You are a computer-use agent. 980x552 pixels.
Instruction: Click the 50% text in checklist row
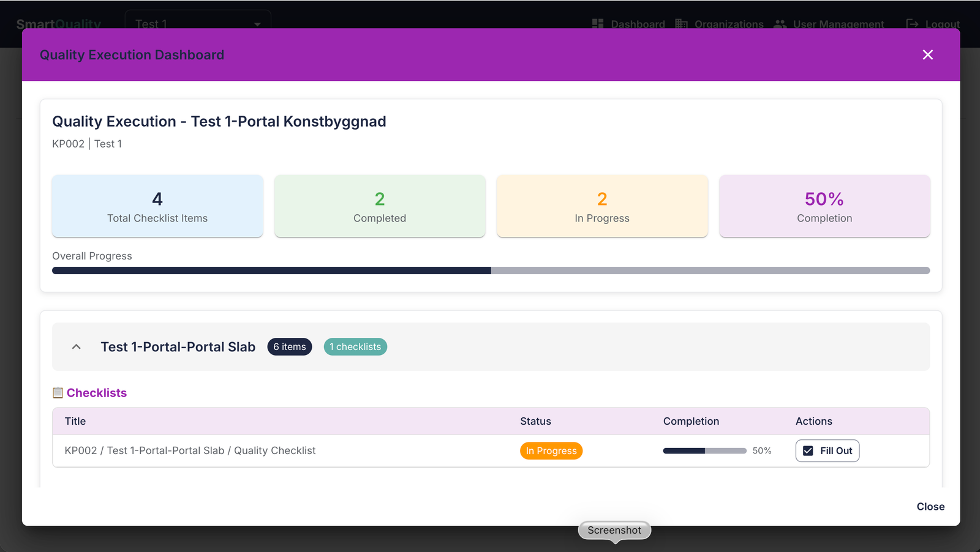(762, 451)
